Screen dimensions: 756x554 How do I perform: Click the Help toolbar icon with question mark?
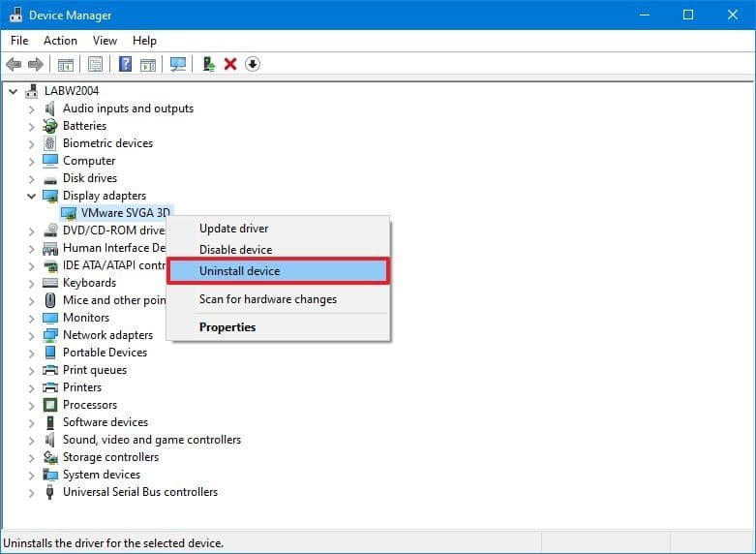125,64
